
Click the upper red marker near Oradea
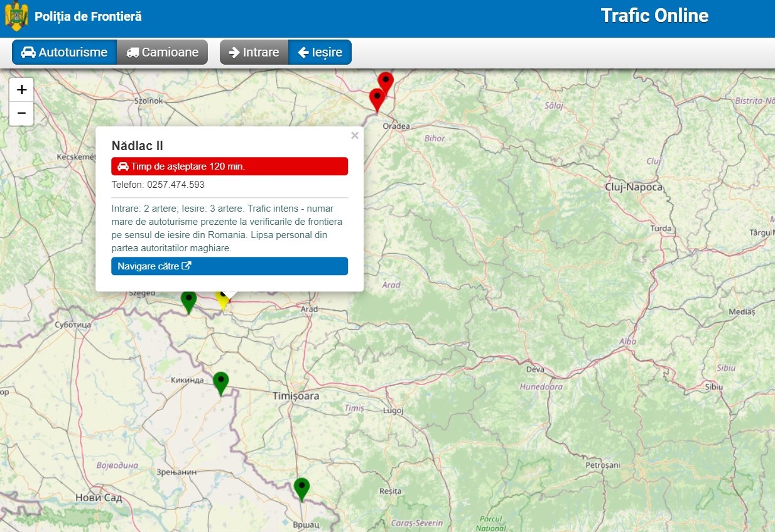click(386, 81)
